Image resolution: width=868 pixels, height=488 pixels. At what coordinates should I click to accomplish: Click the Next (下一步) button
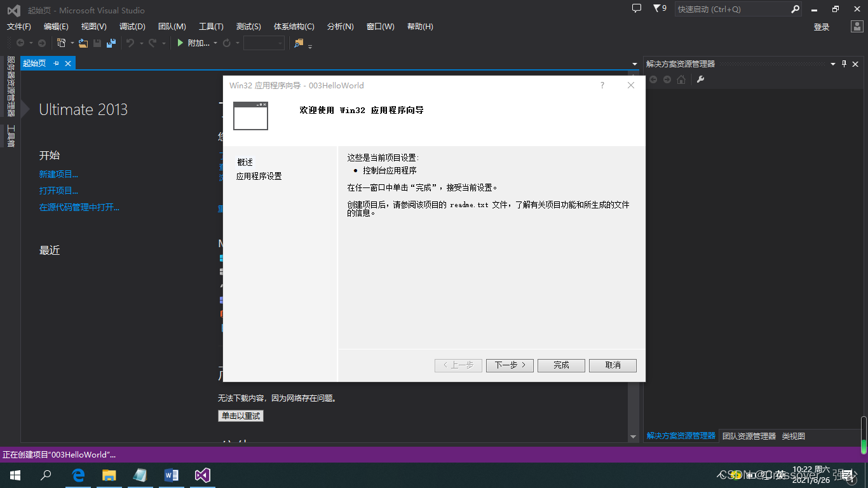tap(510, 365)
